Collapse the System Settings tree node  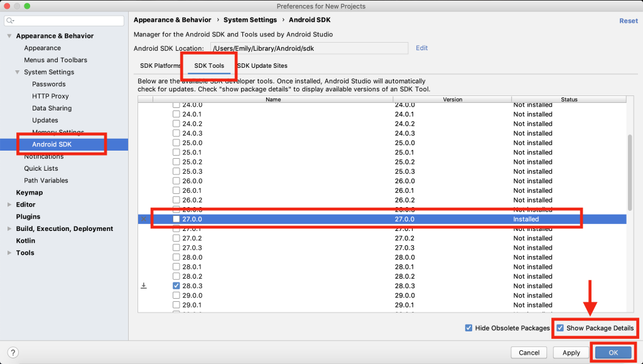(x=17, y=72)
